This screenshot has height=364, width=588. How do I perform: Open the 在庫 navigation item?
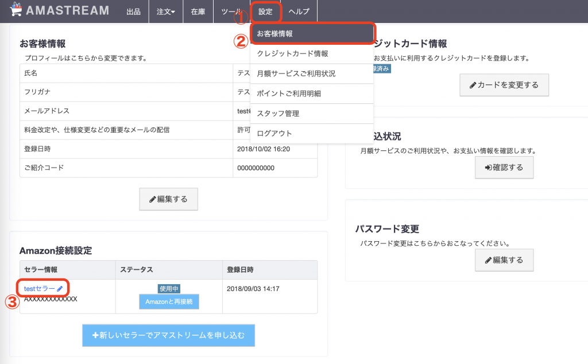coord(198,11)
